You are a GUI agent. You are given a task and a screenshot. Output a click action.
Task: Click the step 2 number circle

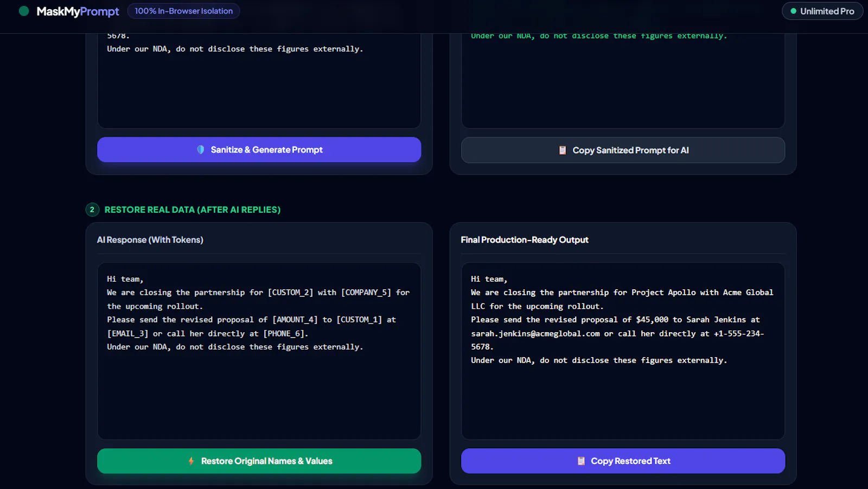pyautogui.click(x=92, y=209)
